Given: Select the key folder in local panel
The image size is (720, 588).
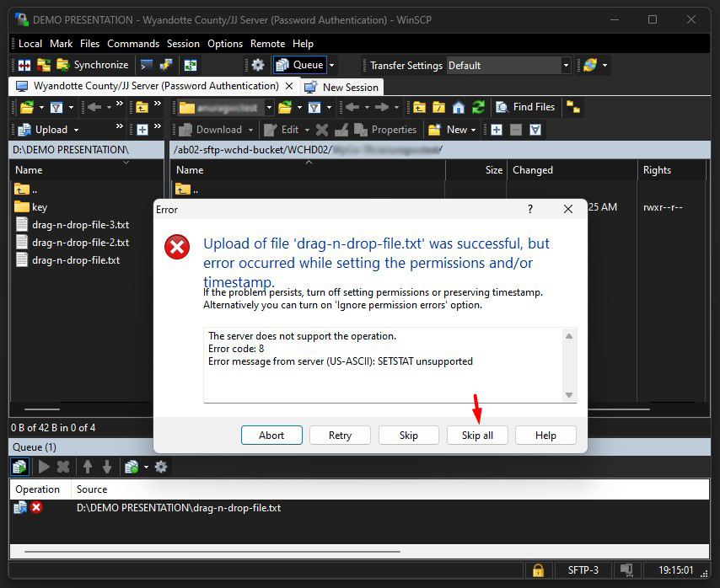Looking at the screenshot, I should pyautogui.click(x=30, y=207).
